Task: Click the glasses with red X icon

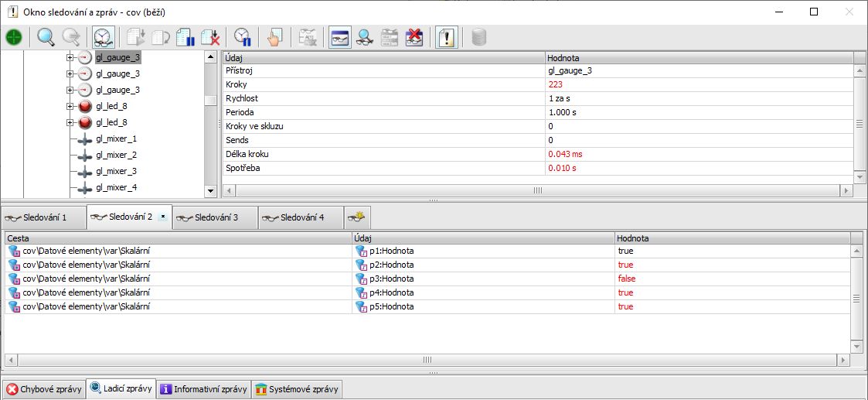Action: click(x=414, y=37)
